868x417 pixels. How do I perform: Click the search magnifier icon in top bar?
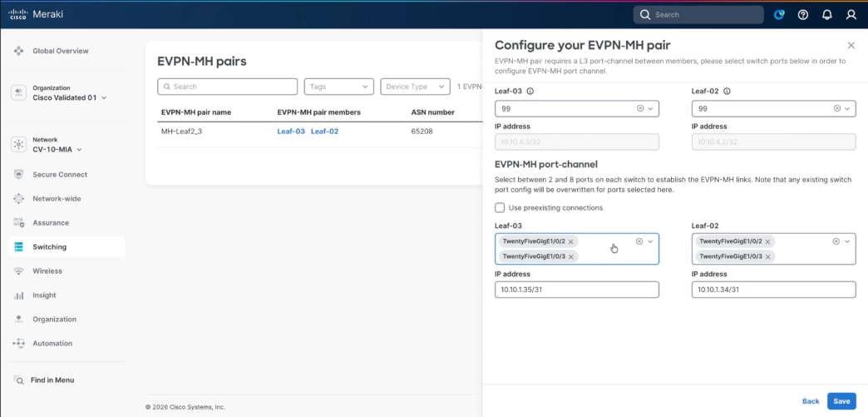(644, 15)
